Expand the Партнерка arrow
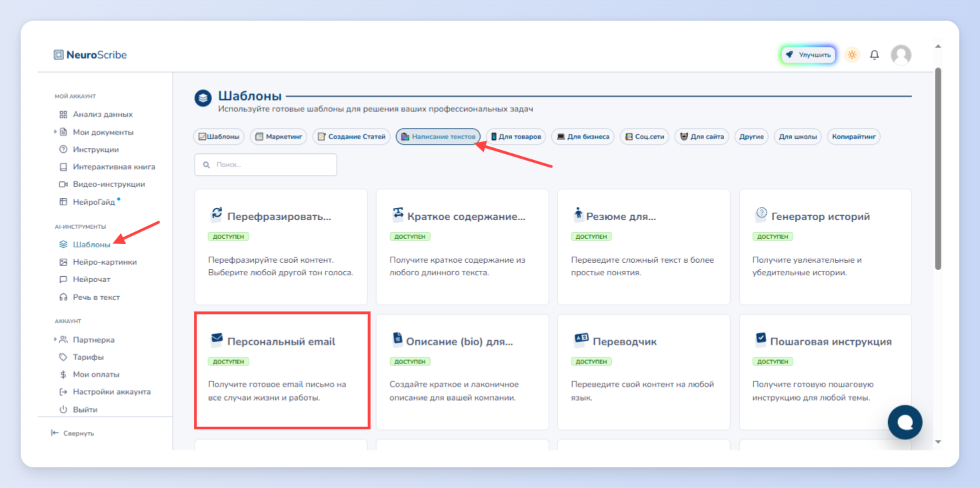 (55, 339)
